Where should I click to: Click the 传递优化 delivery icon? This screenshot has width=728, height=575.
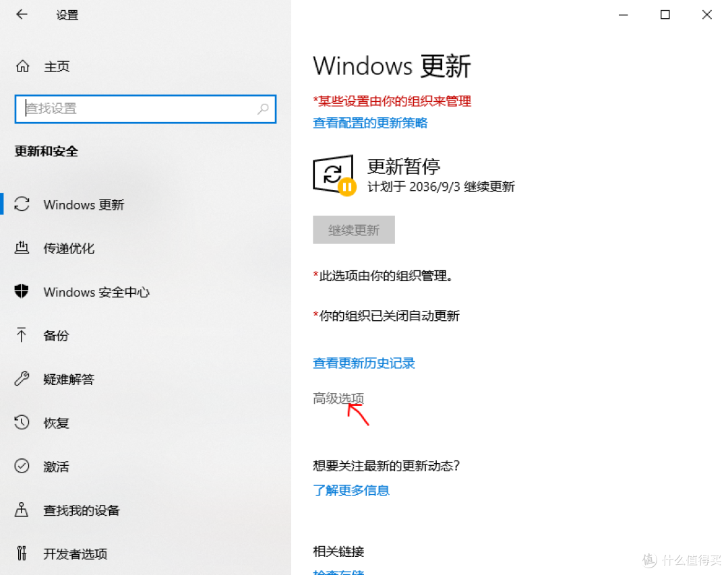coord(22,248)
